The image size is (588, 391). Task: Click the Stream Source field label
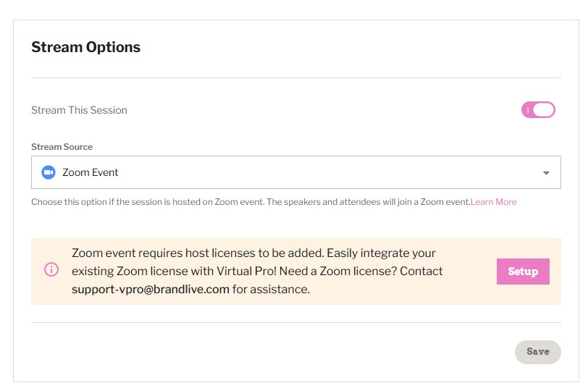pyautogui.click(x=62, y=147)
